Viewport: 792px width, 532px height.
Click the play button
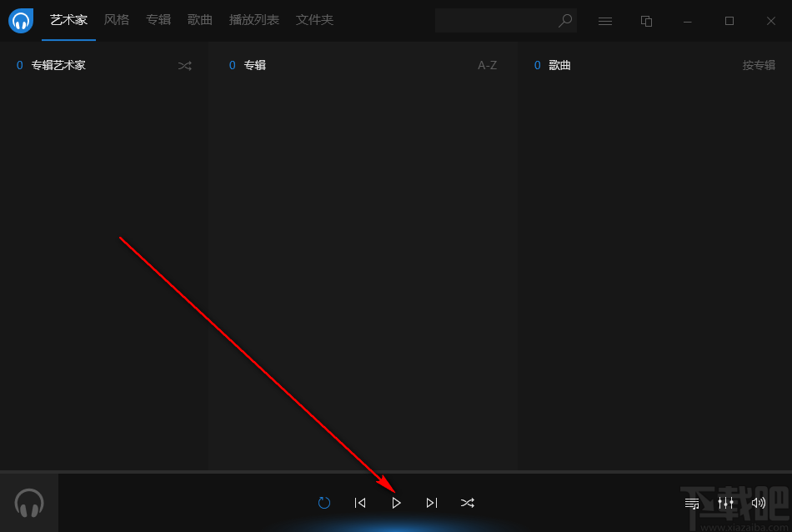click(397, 503)
